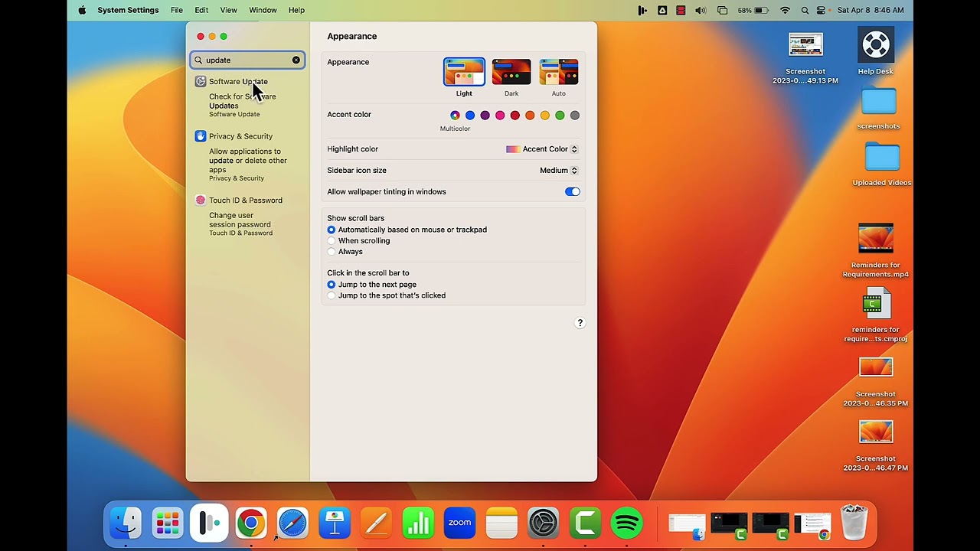Open the View menu
Screen dimensions: 980x551
click(x=228, y=10)
